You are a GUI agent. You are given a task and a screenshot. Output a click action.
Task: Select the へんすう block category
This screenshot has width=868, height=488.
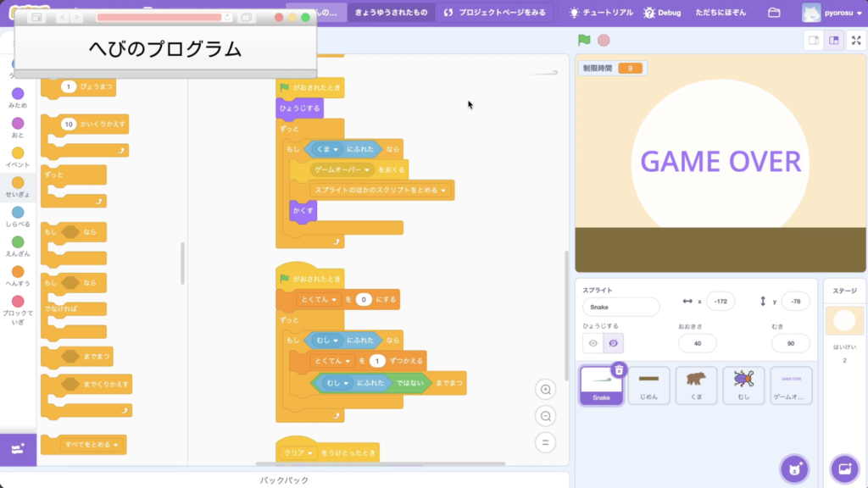18,275
